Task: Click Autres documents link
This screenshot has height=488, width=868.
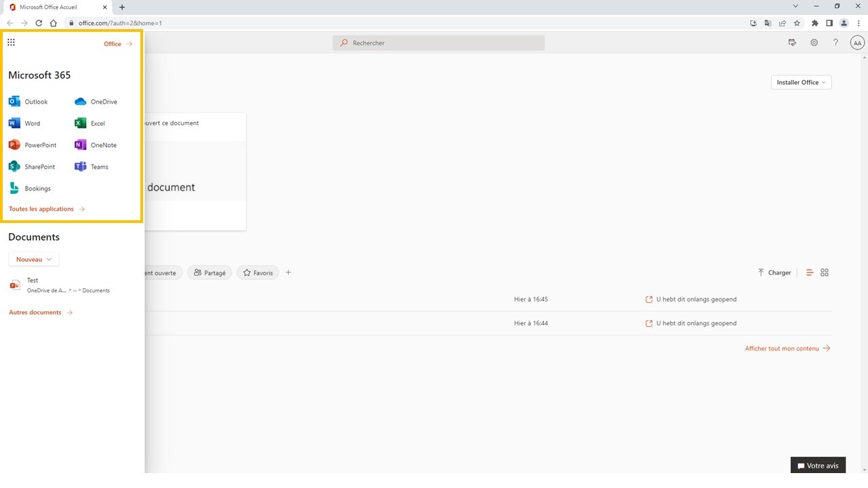Action: tap(41, 312)
